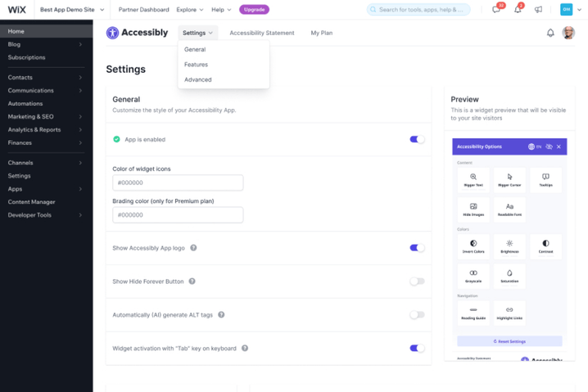Screen dimensions: 588x392
Task: Turn on Show Hide Forever Button toggle
Action: point(417,282)
